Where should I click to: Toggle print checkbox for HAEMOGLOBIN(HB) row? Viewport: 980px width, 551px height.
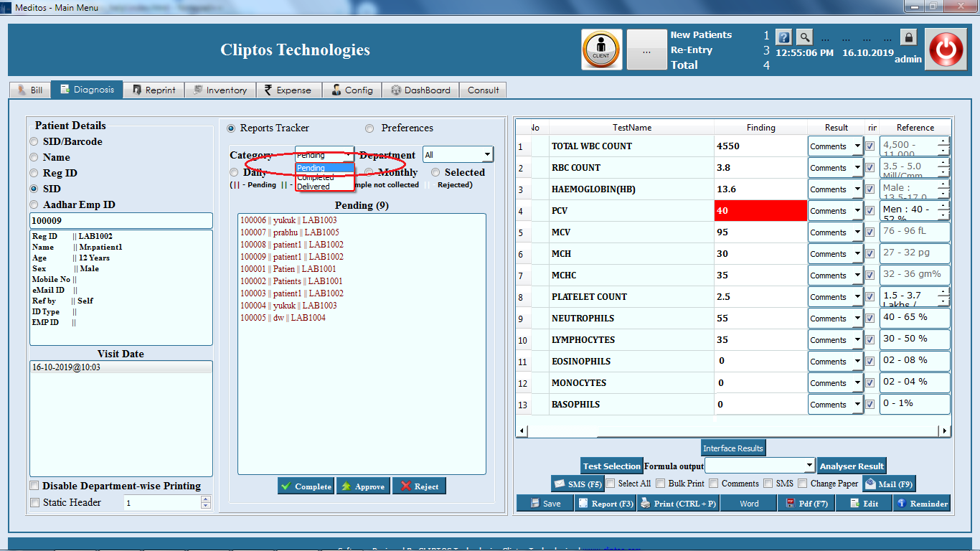click(870, 189)
